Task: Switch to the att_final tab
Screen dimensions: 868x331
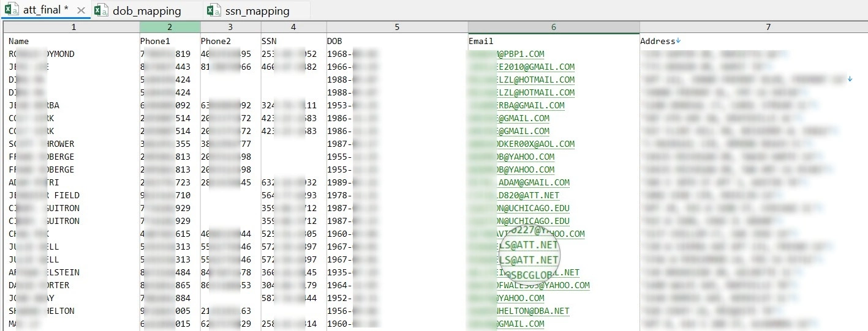Action: 45,10
